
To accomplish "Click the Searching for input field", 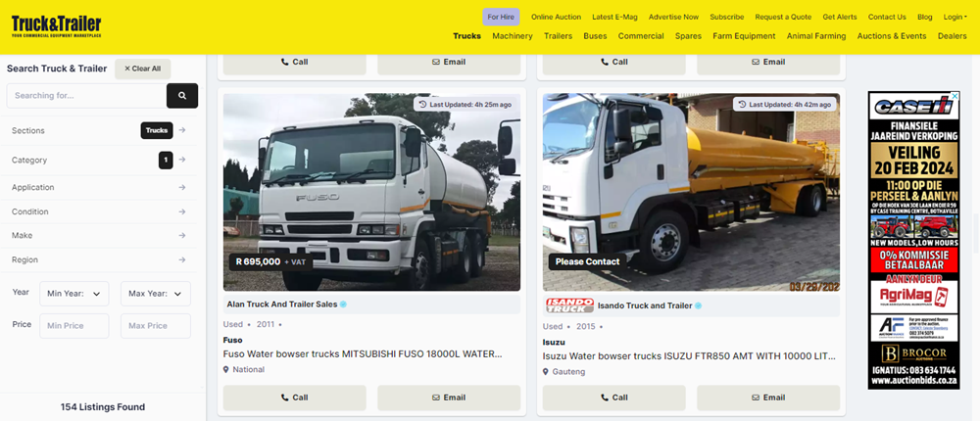I will [x=86, y=96].
